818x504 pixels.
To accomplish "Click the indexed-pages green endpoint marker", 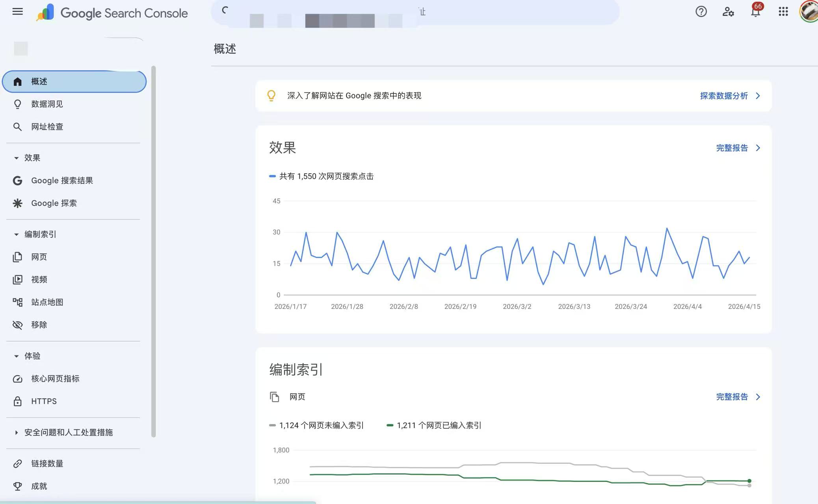I will click(x=749, y=481).
